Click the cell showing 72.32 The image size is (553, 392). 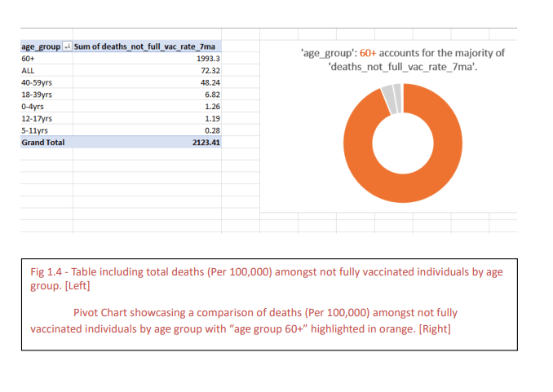tap(211, 71)
